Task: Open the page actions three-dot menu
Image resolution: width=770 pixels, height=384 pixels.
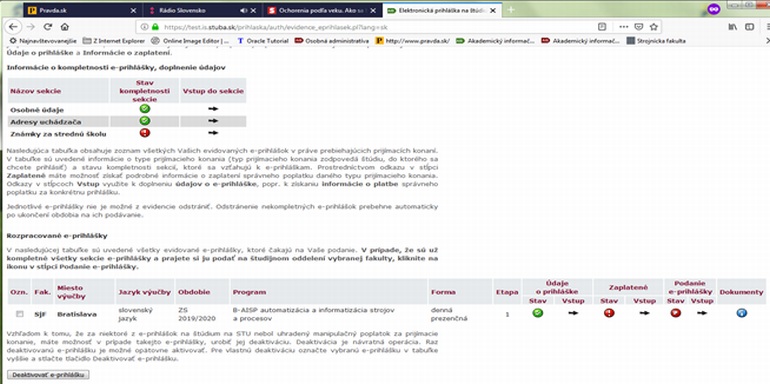Action: coord(623,27)
